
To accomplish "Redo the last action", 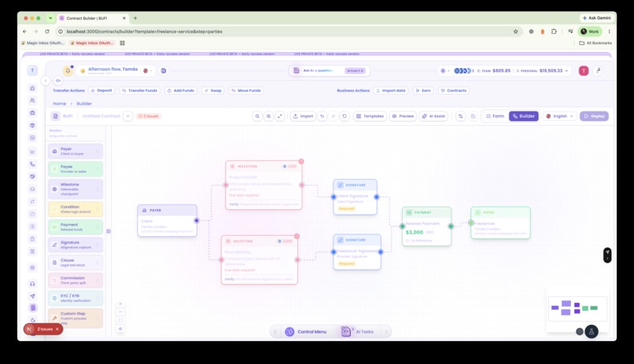I will tap(334, 116).
